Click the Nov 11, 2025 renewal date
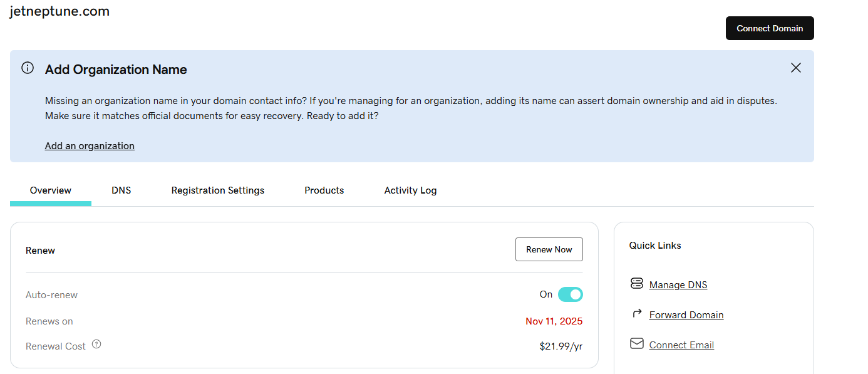This screenshot has width=868, height=374. [x=554, y=321]
